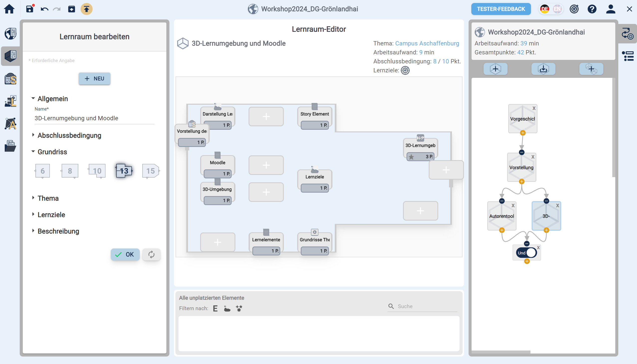
Task: Open the content files sidebar tab
Action: click(10, 146)
